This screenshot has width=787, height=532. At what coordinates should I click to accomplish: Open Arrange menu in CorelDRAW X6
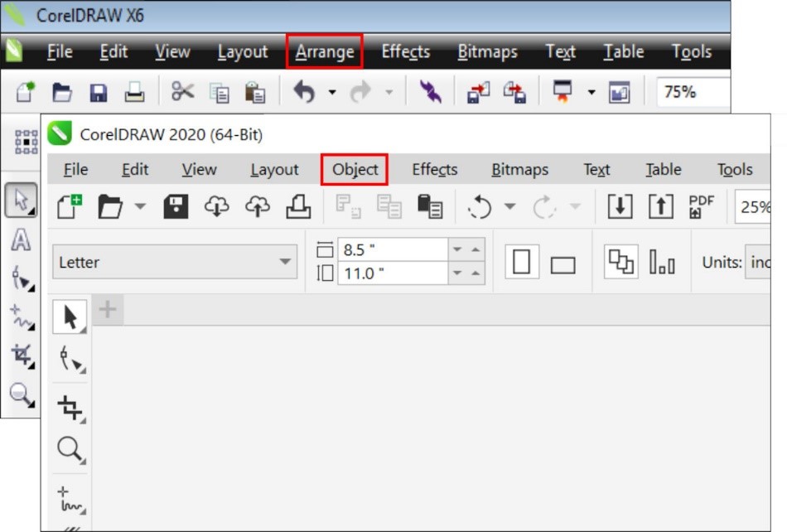(x=324, y=51)
